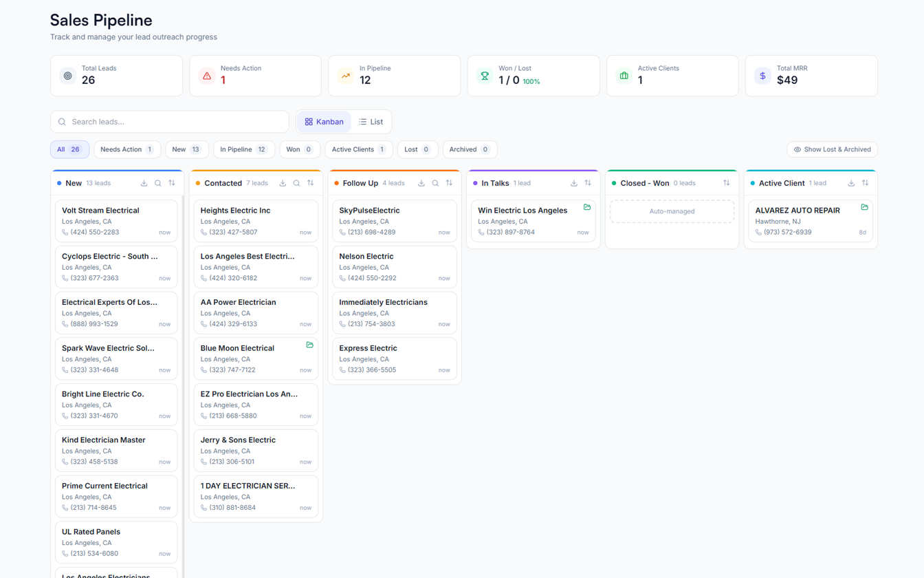Search within the Contacted column
The image size is (924, 578).
tap(296, 183)
